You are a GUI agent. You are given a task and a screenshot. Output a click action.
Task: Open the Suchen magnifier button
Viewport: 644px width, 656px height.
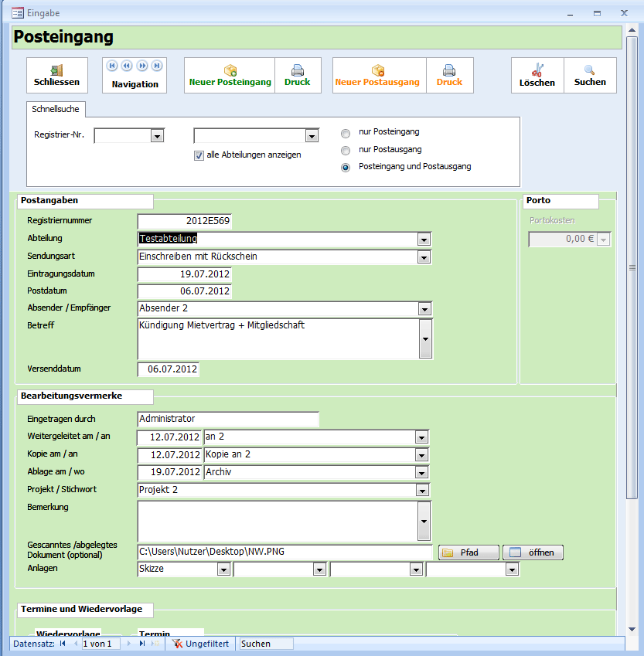590,75
